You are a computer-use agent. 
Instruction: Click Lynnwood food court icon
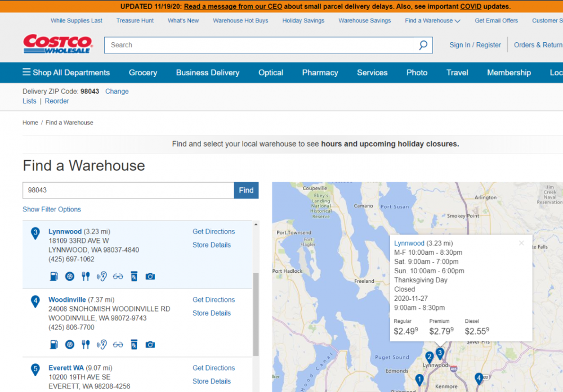[x=86, y=276]
